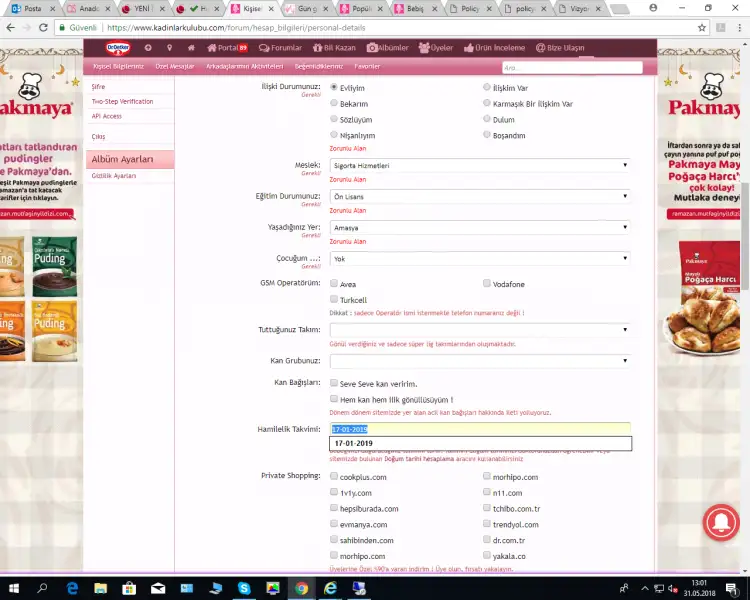Bookmark page with the star icon
This screenshot has width=750, height=600.
pyautogui.click(x=701, y=27)
